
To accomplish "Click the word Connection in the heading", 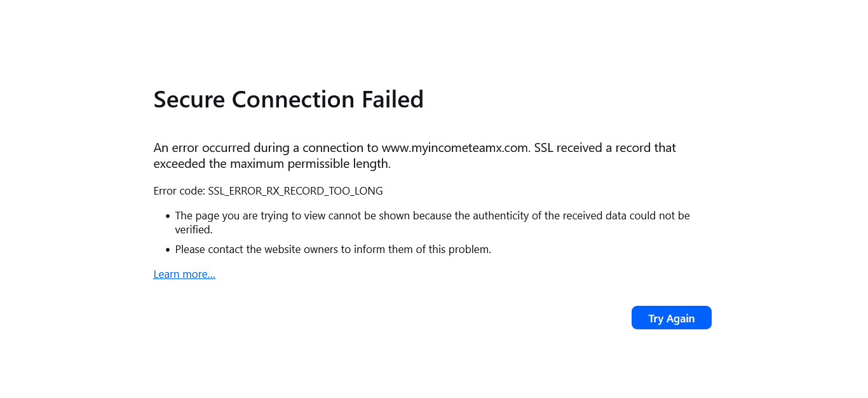I will point(293,100).
